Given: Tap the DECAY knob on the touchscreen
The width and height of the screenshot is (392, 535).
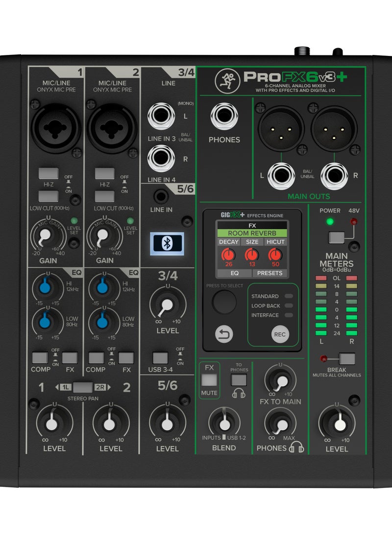Looking at the screenshot, I should (228, 255).
